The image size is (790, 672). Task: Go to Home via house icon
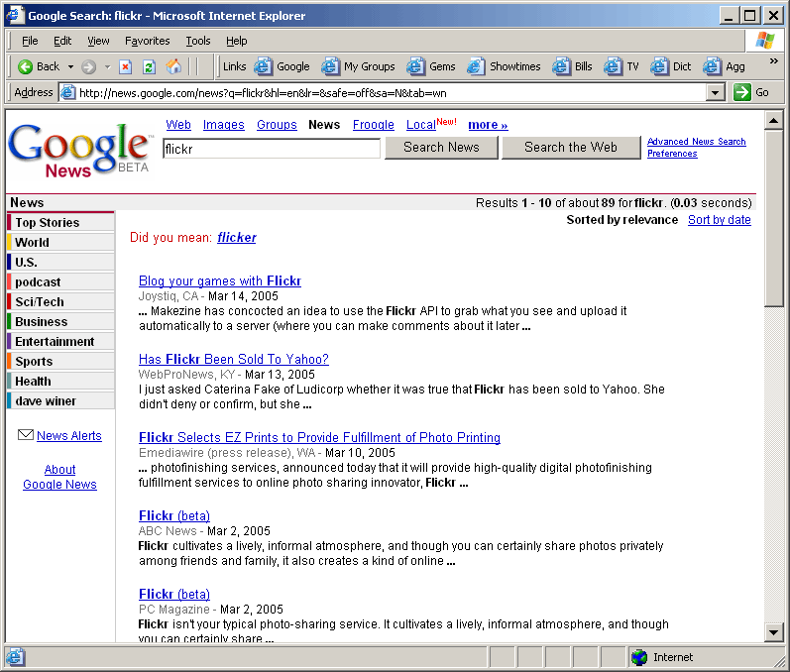tap(174, 66)
